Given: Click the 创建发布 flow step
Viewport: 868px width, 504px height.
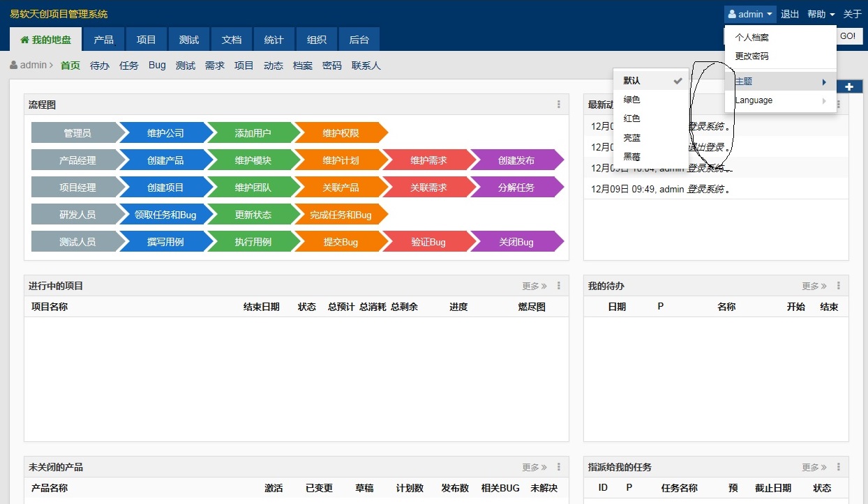Looking at the screenshot, I should pyautogui.click(x=516, y=160).
